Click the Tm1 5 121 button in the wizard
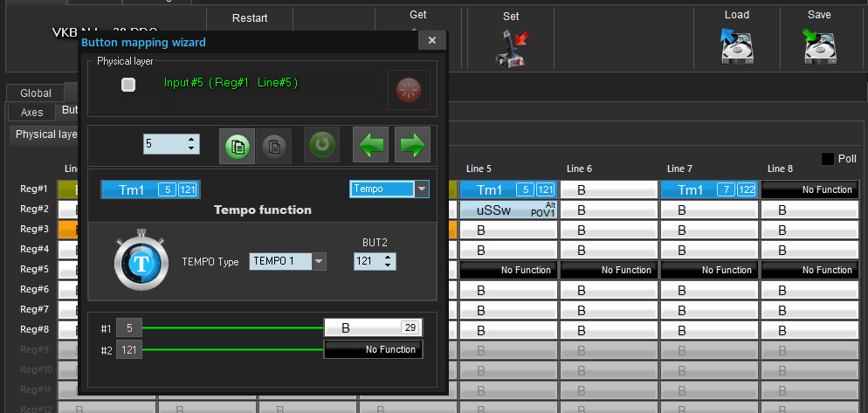 [x=150, y=189]
